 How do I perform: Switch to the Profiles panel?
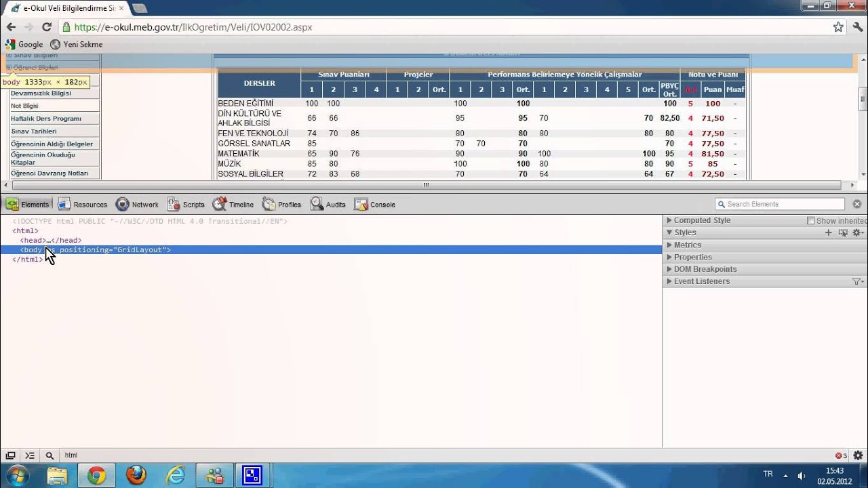click(x=281, y=204)
